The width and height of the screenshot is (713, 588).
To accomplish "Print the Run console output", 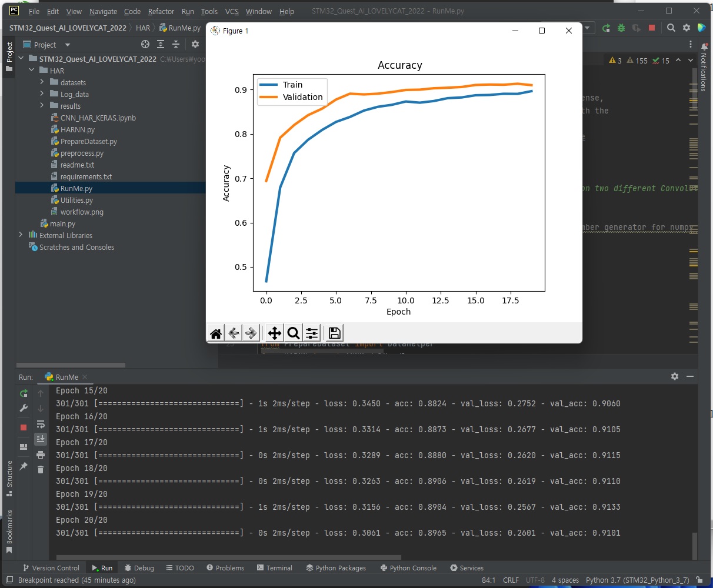I will [41, 454].
